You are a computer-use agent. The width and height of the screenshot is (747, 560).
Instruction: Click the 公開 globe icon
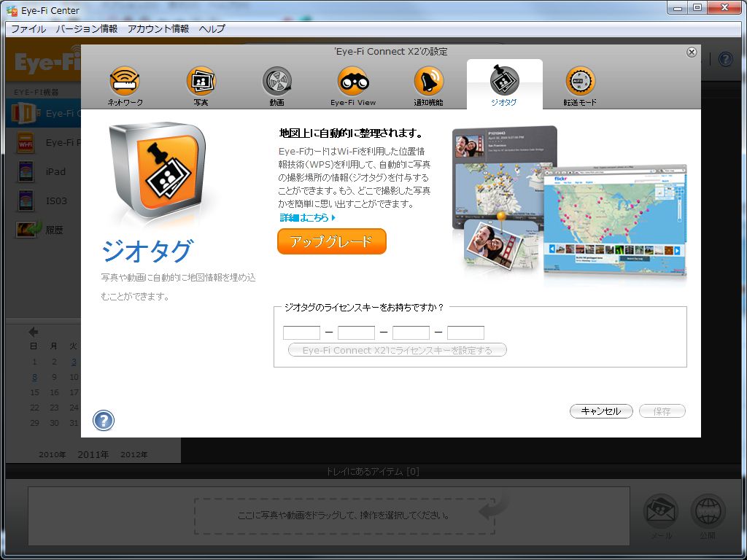708,512
